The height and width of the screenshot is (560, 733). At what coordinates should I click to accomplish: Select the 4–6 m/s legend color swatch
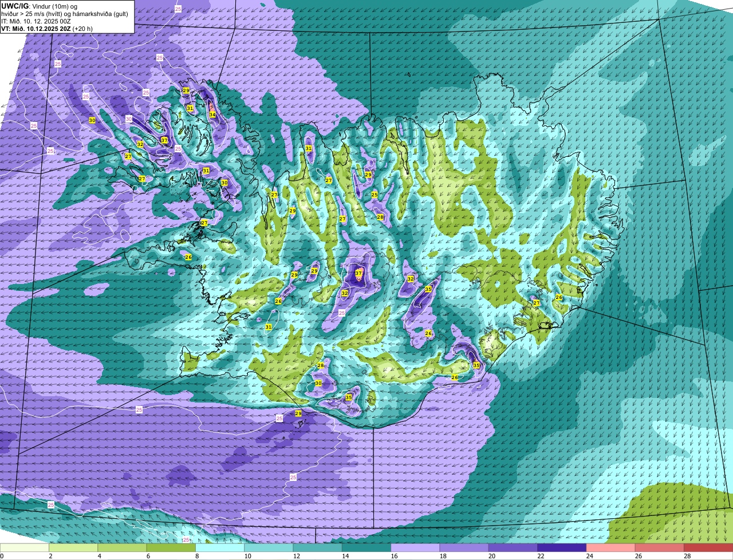point(122,547)
